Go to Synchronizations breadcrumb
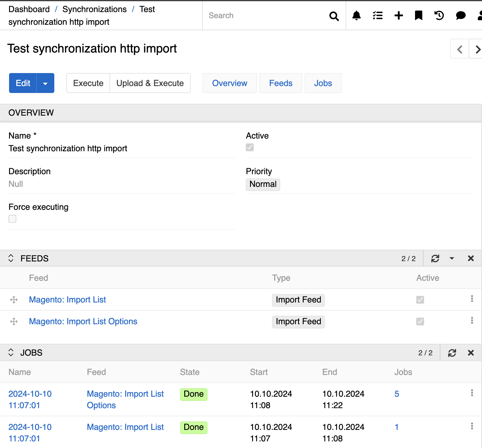The image size is (482, 448). 94,9
